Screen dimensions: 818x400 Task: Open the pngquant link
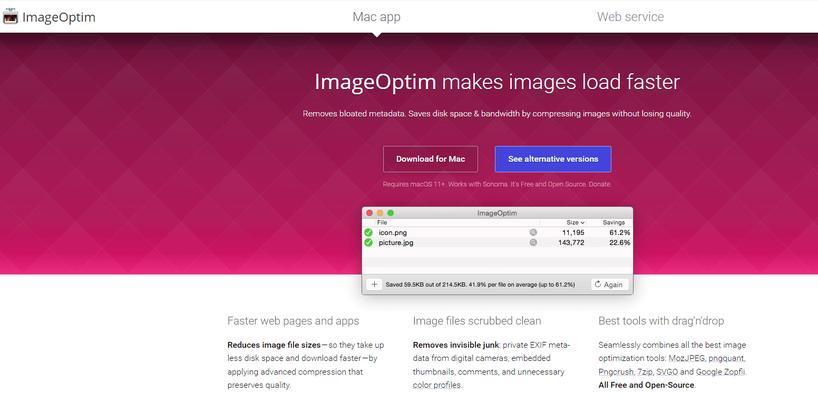point(727,359)
